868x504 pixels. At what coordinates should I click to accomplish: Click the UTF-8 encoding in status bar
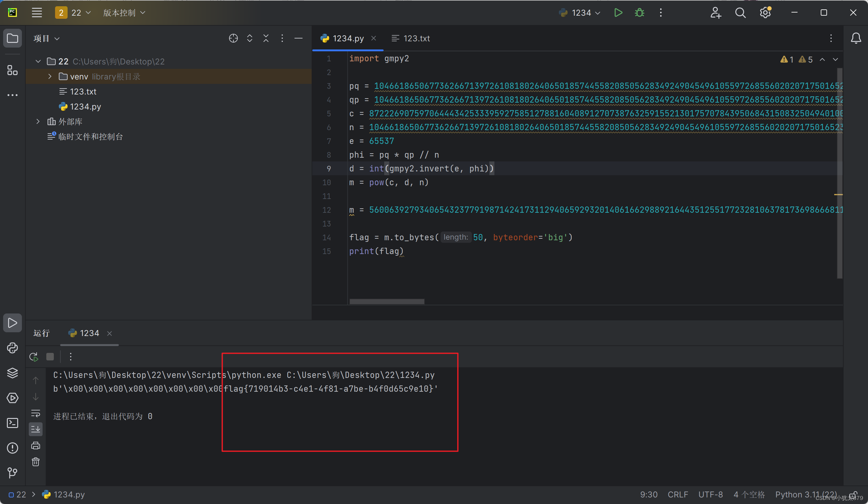(710, 494)
